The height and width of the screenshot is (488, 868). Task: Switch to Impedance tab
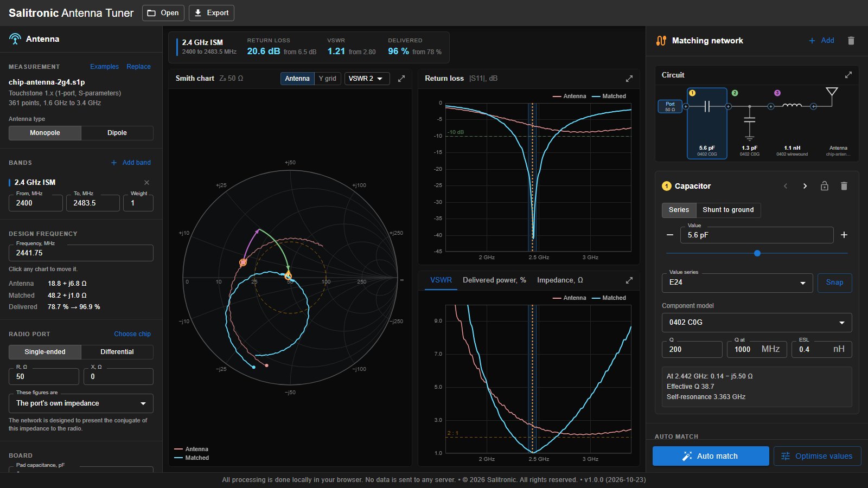[560, 280]
